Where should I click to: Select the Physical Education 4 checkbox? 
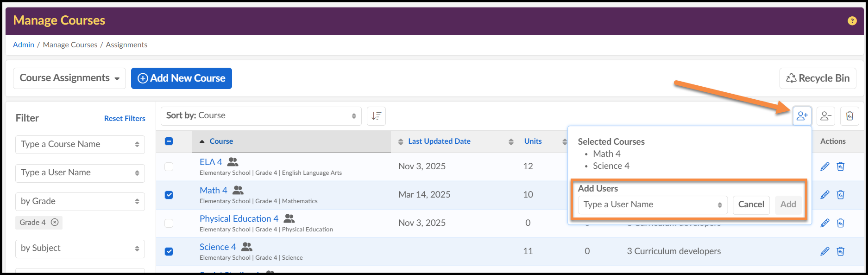tap(169, 223)
